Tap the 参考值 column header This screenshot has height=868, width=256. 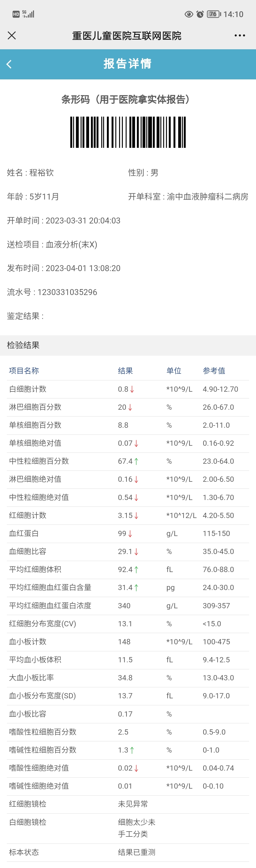pyautogui.click(x=214, y=371)
